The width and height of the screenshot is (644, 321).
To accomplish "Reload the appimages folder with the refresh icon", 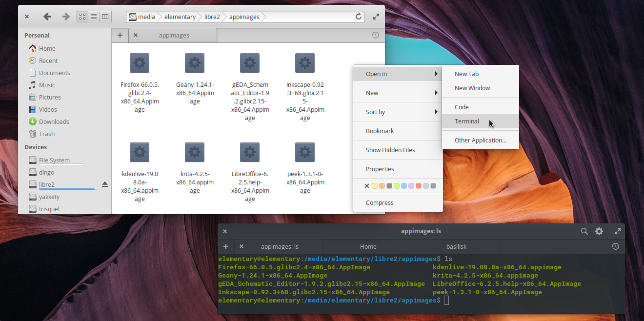I will pos(359,16).
